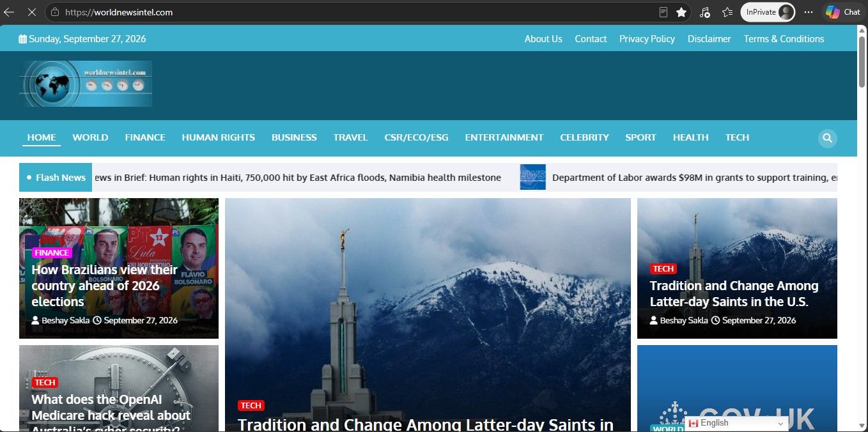Open the favorites list icon
This screenshot has width=868, height=432.
(727, 12)
